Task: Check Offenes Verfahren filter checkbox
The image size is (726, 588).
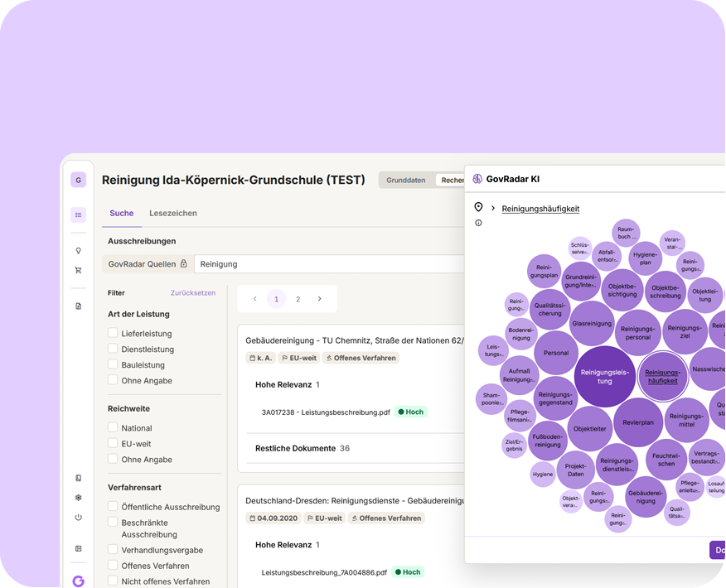Action: pyautogui.click(x=113, y=565)
